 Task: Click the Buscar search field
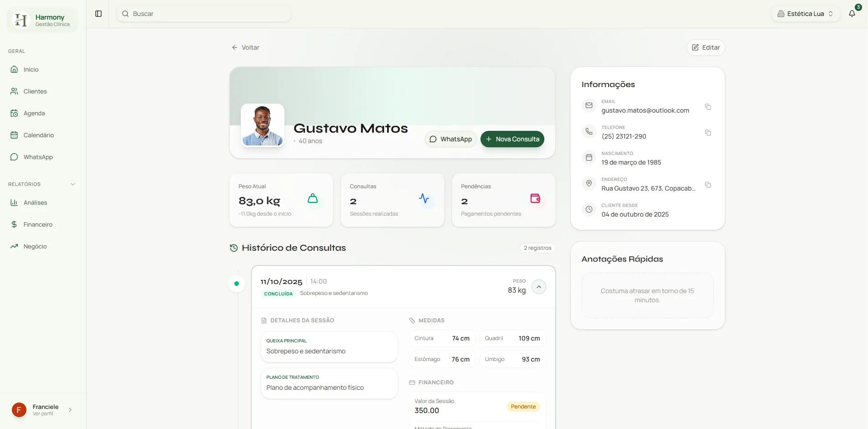(204, 14)
